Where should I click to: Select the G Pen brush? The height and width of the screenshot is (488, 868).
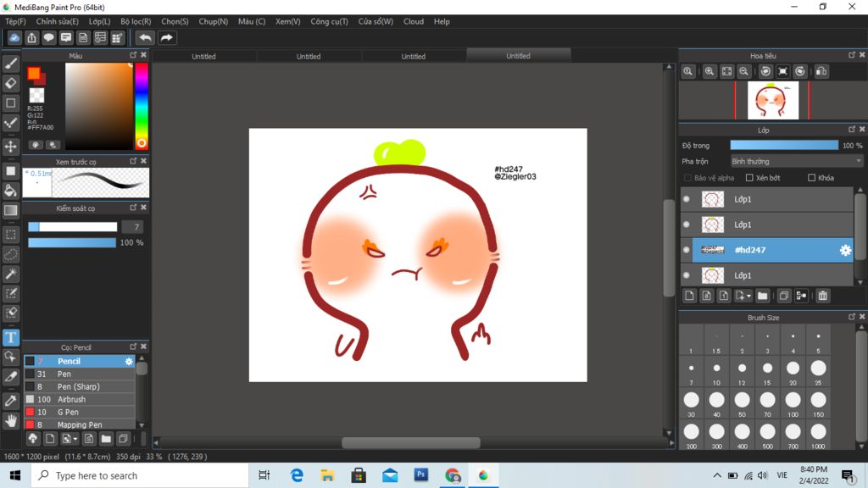(x=80, y=413)
